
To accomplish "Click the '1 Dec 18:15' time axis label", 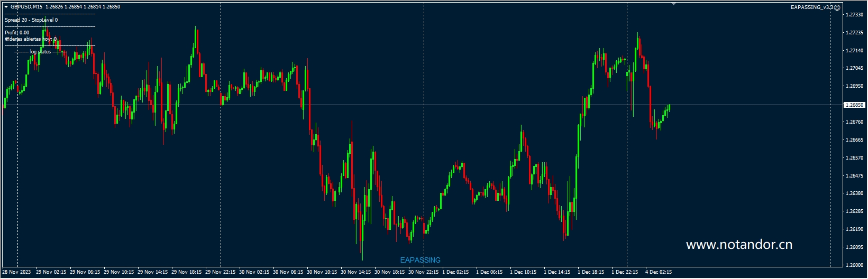I will coord(591,273).
